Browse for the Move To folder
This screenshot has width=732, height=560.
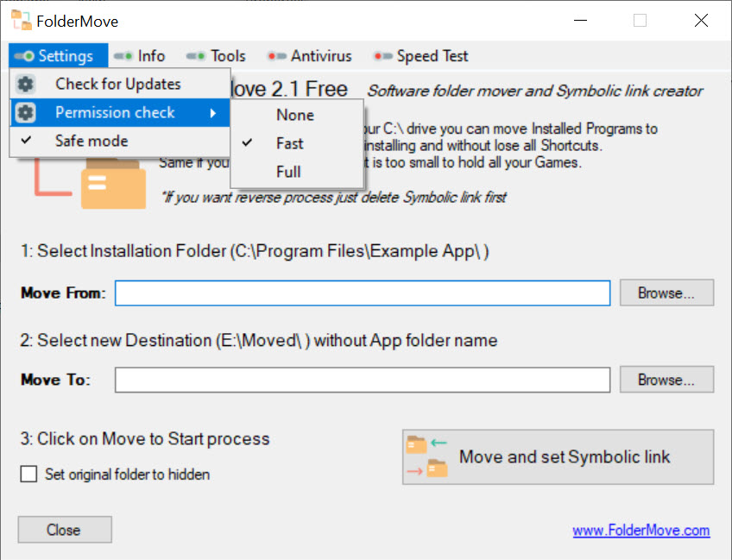tap(666, 380)
